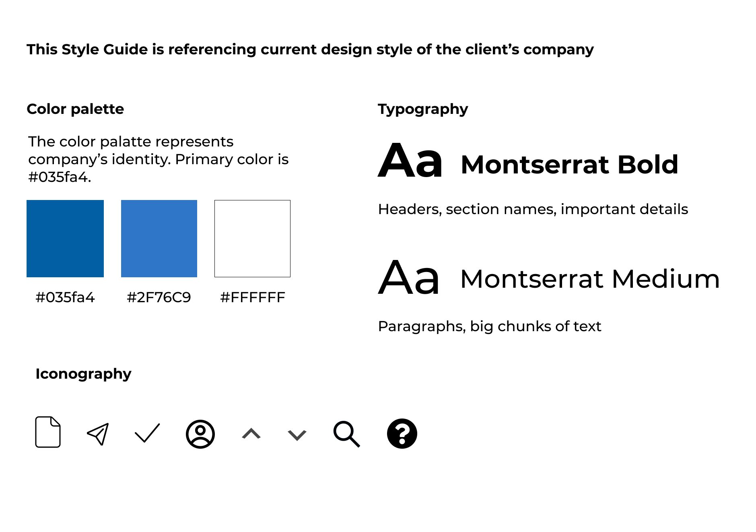Click the Color palette heading
The width and height of the screenshot is (756, 532).
pyautogui.click(x=75, y=109)
